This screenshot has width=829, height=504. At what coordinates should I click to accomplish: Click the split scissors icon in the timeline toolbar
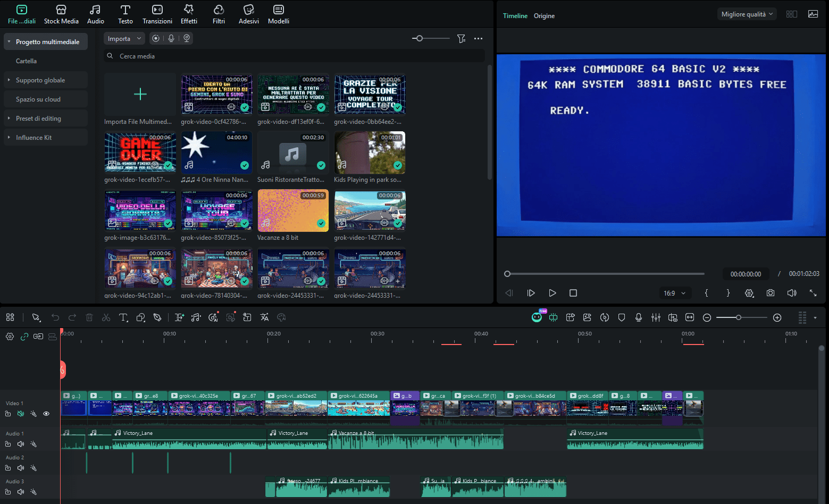pyautogui.click(x=106, y=317)
